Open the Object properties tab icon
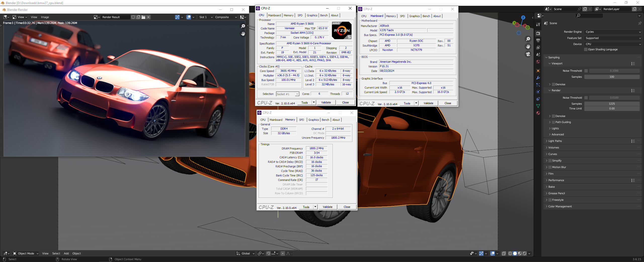Screen dimensions: 644x262 point(538,71)
